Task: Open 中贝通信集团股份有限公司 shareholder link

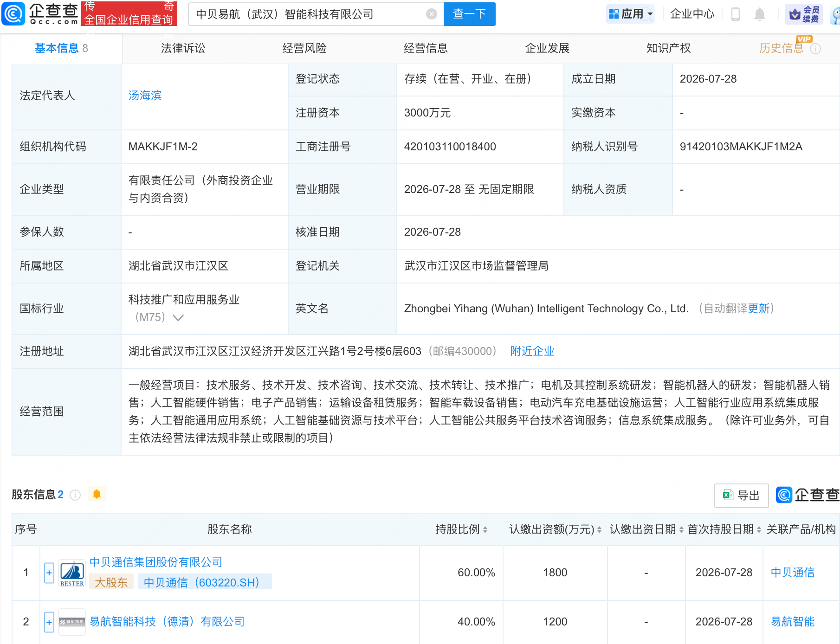Action: coord(155,562)
